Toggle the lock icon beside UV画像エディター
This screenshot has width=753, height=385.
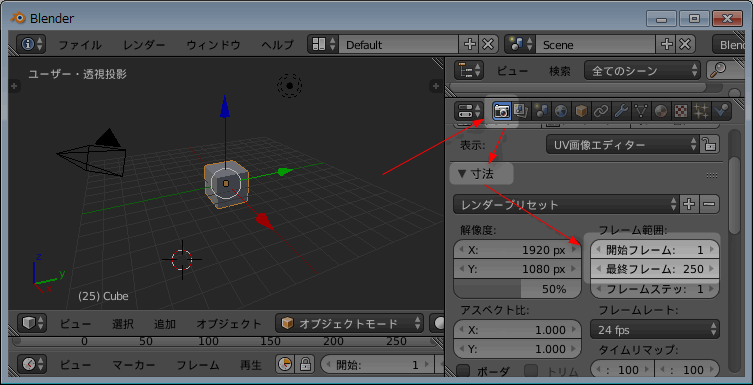pos(709,144)
